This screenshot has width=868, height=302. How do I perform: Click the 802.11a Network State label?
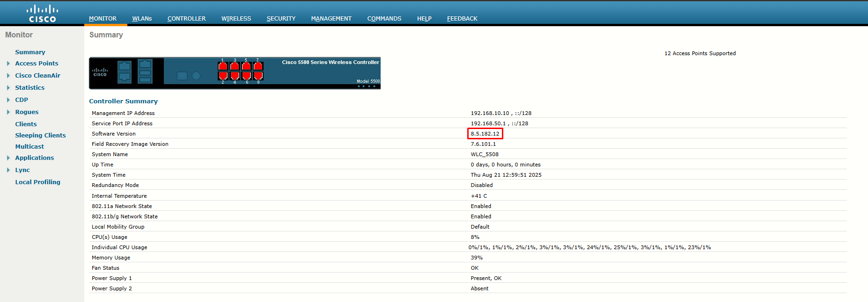[x=122, y=206]
